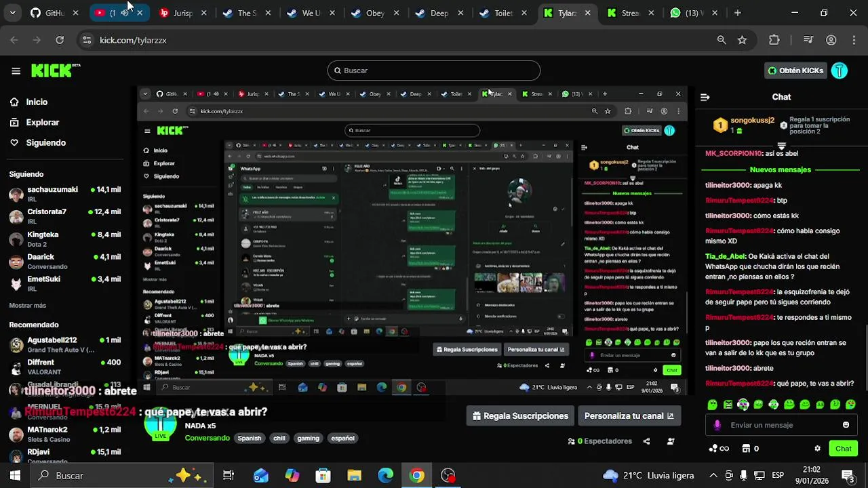
Task: Click the channel points infinity icon
Action: [x=719, y=449]
